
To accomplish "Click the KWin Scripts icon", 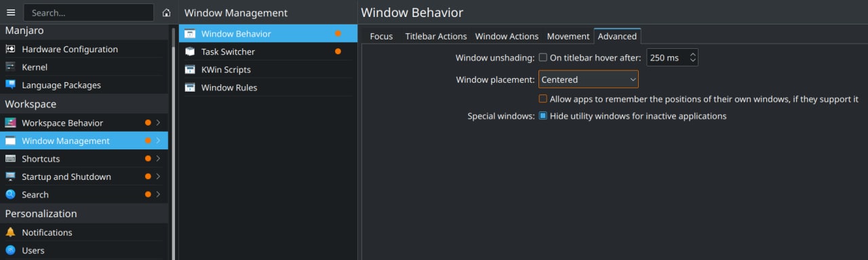I will 190,69.
